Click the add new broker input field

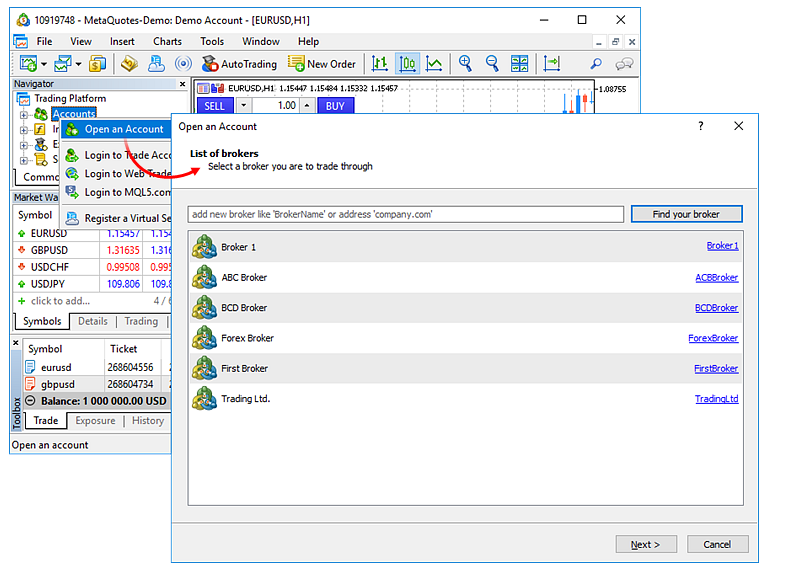tap(405, 214)
